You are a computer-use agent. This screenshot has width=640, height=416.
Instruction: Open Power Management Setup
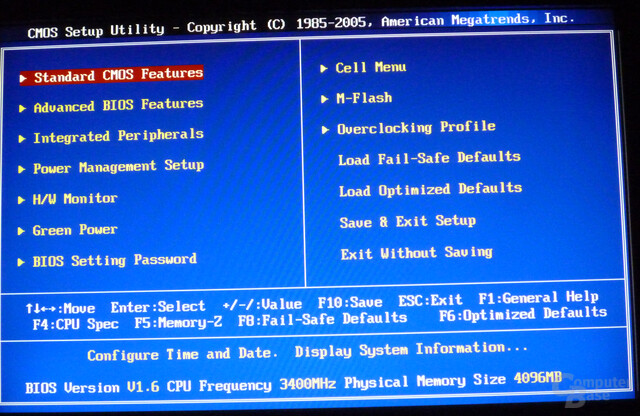click(x=118, y=167)
